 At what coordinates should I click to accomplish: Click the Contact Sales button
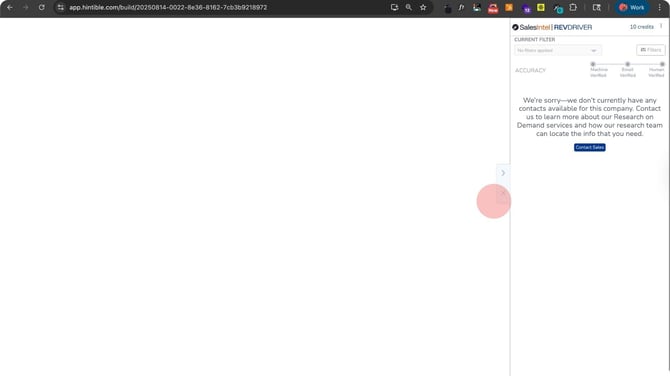[590, 147]
